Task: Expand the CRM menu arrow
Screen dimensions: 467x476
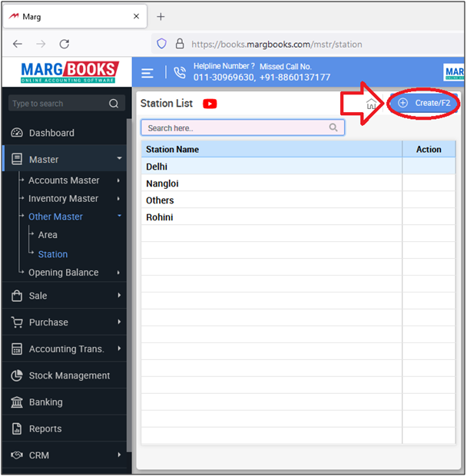Action: (119, 455)
